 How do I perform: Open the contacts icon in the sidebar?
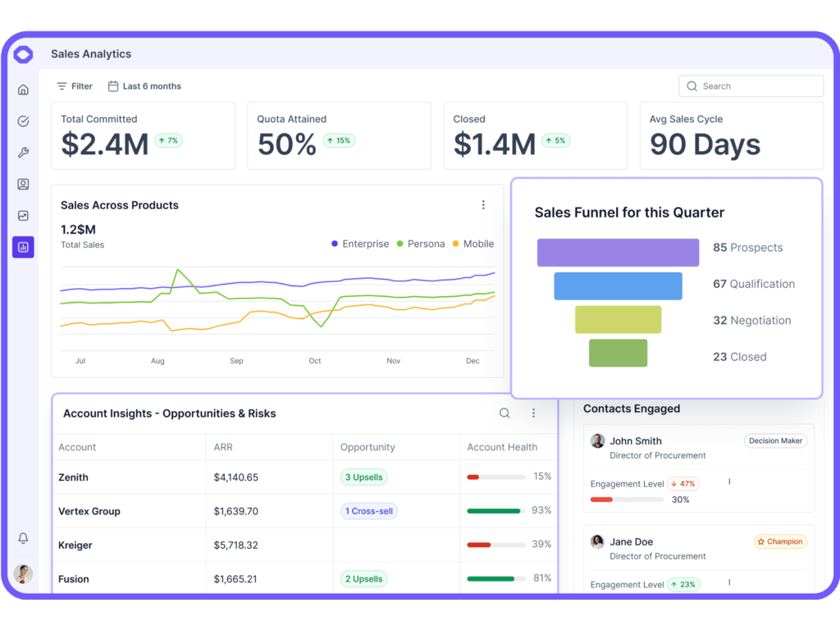tap(23, 185)
